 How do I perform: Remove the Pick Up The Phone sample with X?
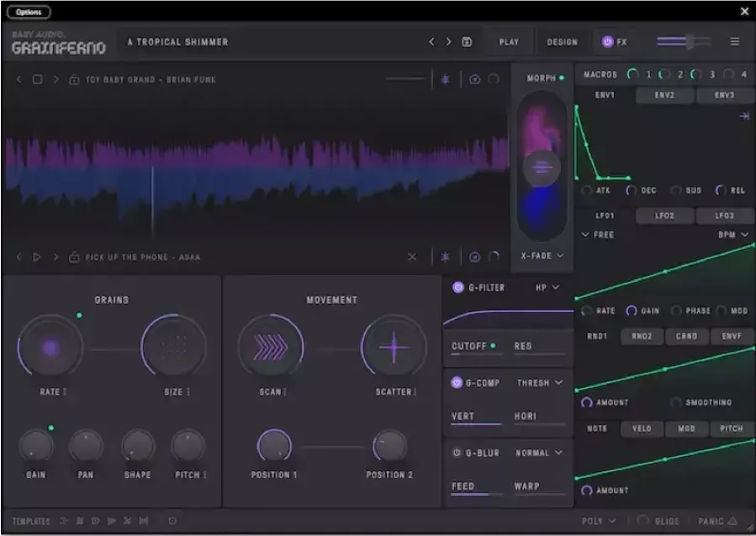click(412, 257)
